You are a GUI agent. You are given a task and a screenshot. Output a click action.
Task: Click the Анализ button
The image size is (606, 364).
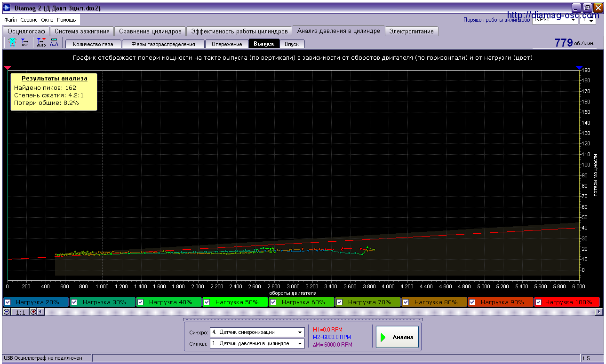(x=397, y=337)
